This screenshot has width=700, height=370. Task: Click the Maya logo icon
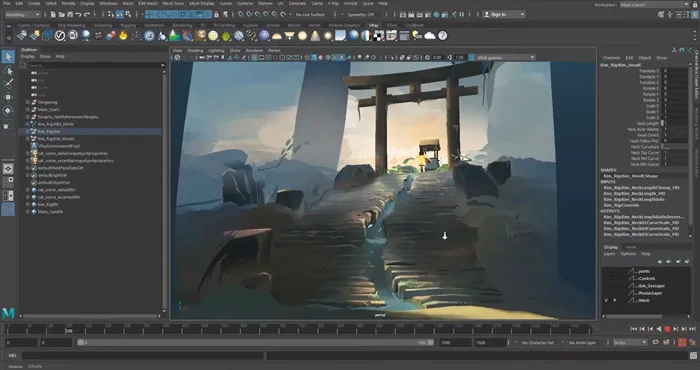tap(8, 313)
